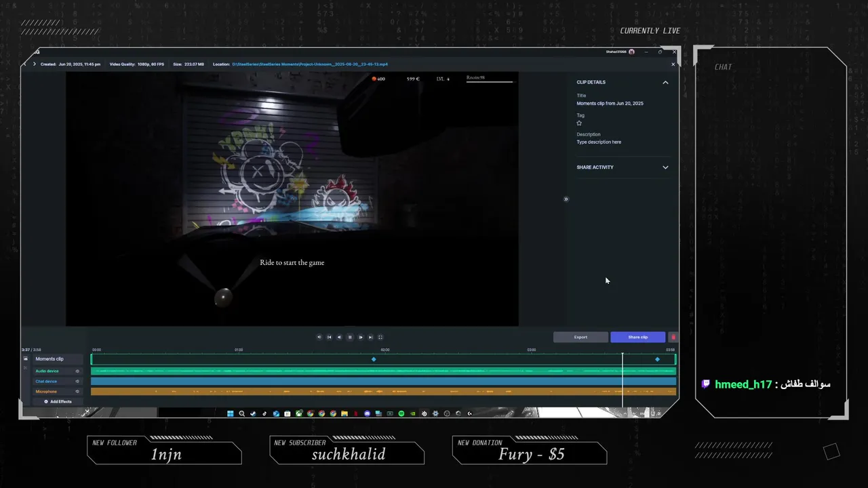Step back one frame

click(x=340, y=337)
